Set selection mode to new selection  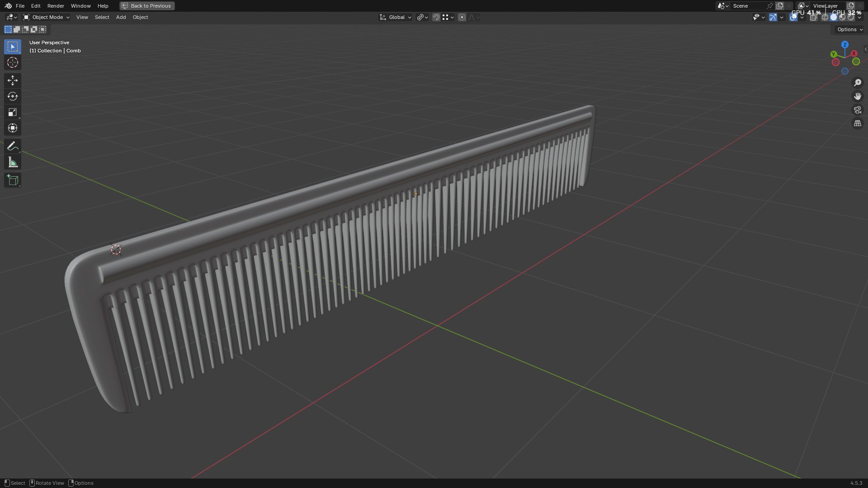tap(8, 29)
